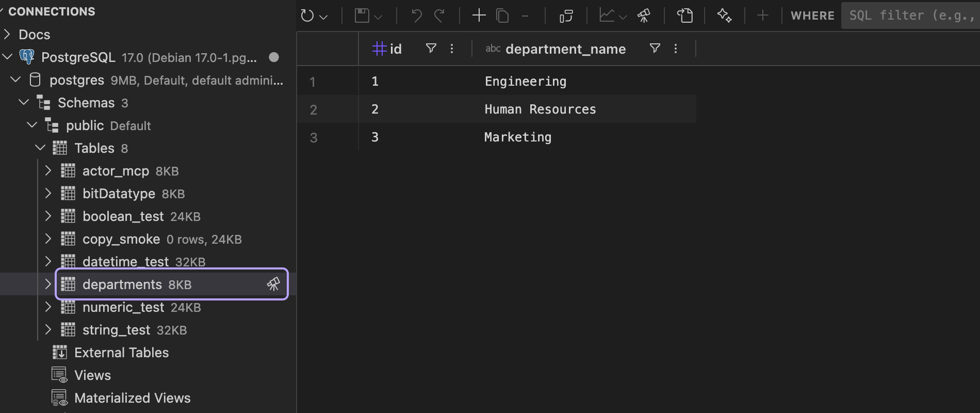Collapse the postgres database node
Image resolution: width=980 pixels, height=413 pixels.
click(x=15, y=80)
